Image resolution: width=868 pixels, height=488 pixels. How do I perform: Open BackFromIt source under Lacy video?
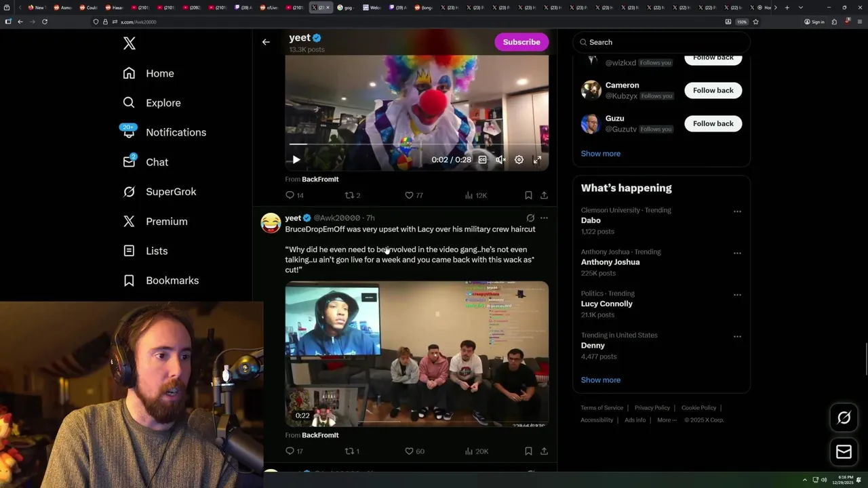(320, 435)
